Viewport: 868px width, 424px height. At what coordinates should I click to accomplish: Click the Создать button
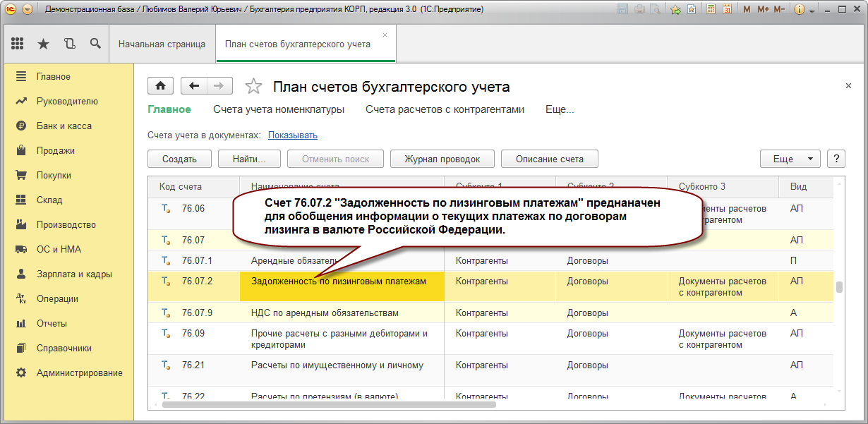[179, 159]
